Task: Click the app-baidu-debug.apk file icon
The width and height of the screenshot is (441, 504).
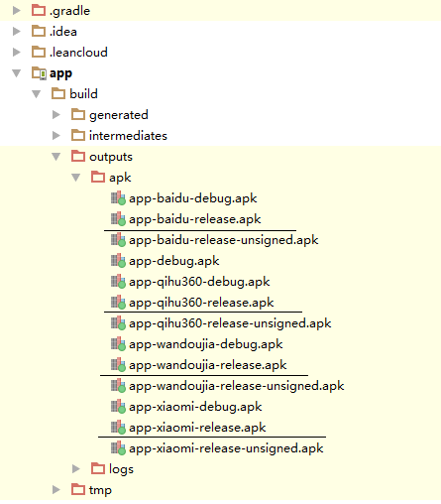Action: coord(118,198)
